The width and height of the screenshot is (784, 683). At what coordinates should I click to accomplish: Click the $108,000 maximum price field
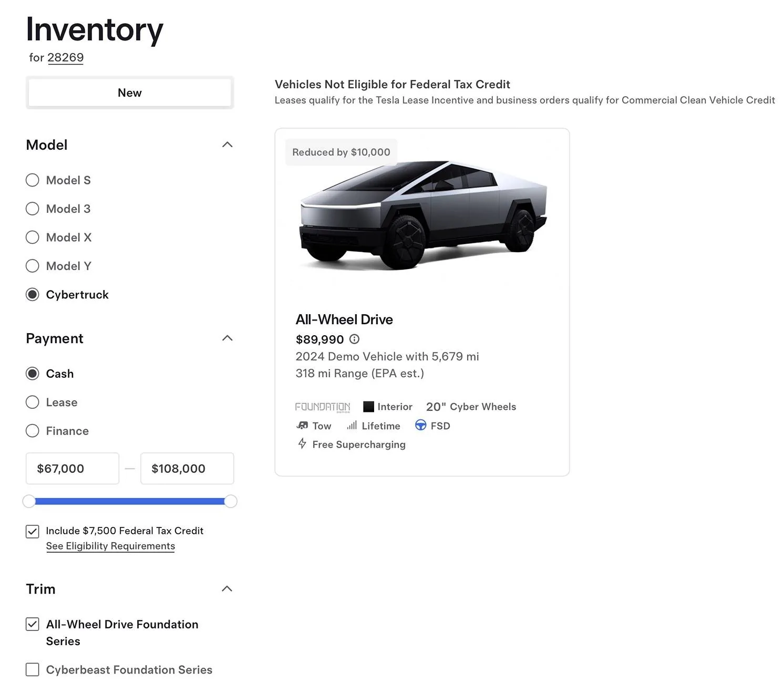pyautogui.click(x=187, y=469)
